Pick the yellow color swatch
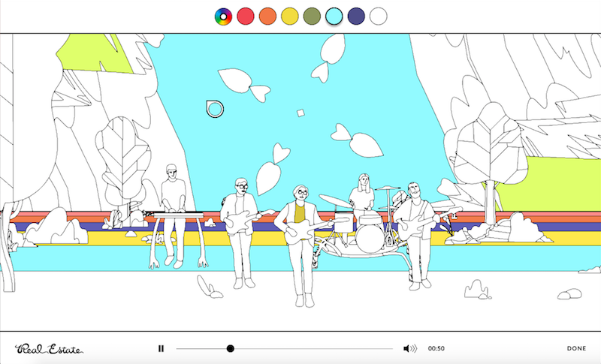601x364 pixels. click(x=290, y=16)
